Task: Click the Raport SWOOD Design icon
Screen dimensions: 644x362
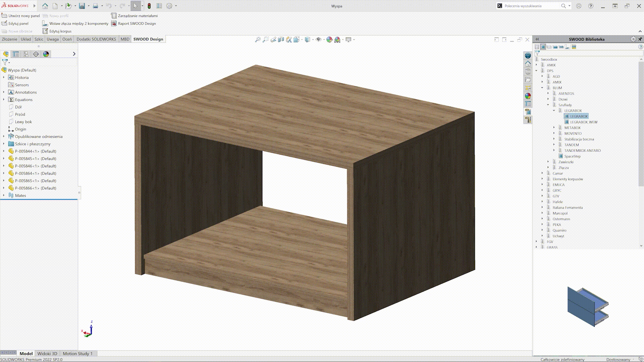Action: click(114, 23)
